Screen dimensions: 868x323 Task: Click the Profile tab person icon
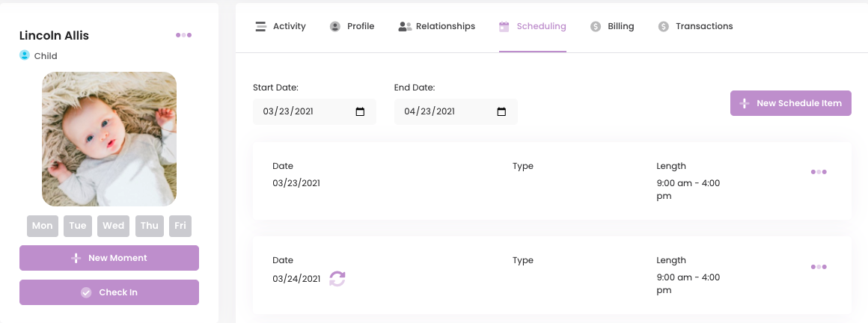[335, 27]
